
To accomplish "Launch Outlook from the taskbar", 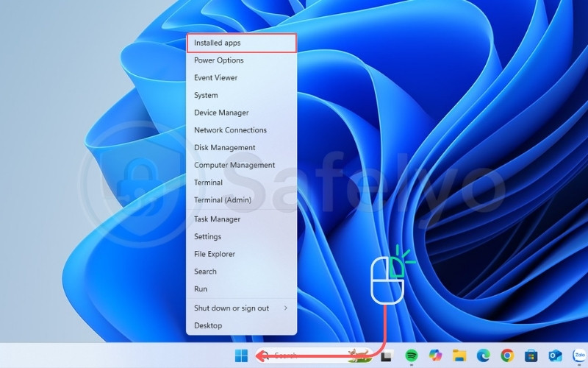I will [x=555, y=355].
